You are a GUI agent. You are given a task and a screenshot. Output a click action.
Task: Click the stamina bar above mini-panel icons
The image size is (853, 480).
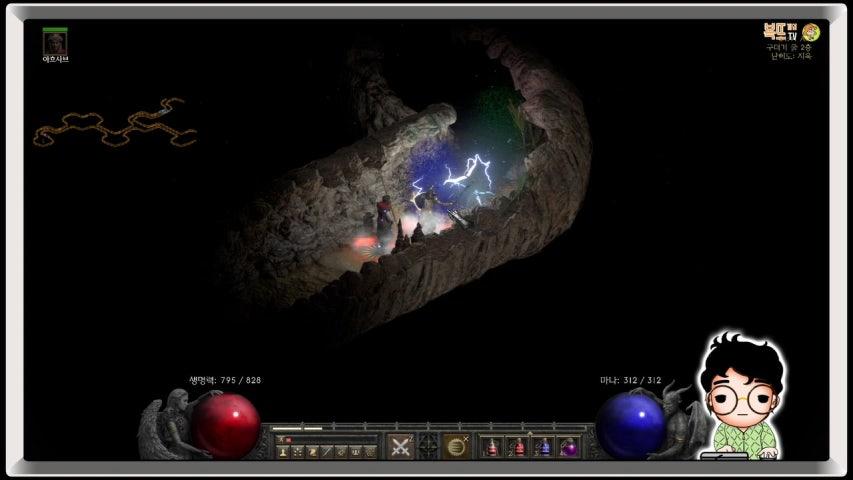331,439
